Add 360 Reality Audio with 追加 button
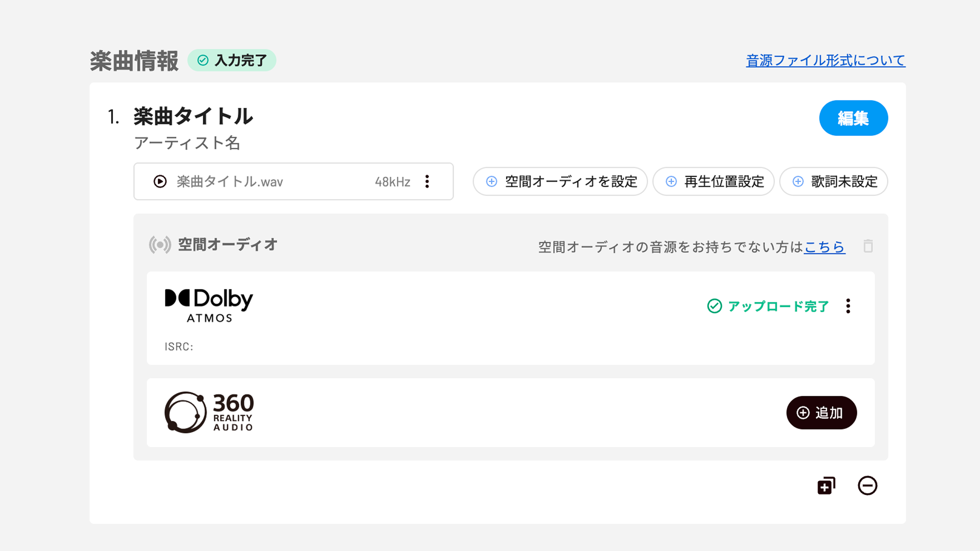 (x=822, y=413)
